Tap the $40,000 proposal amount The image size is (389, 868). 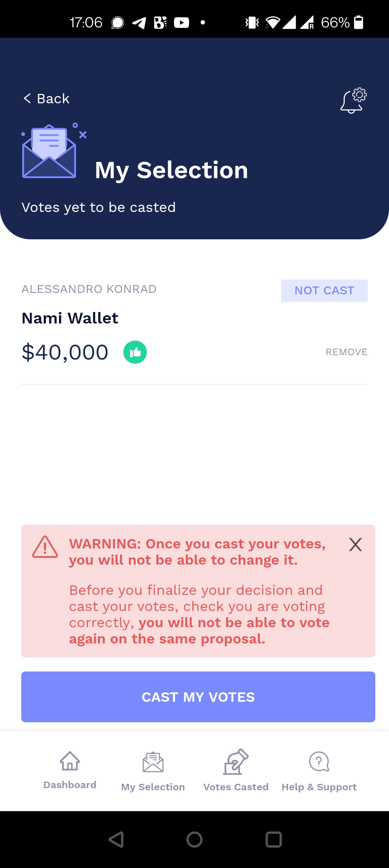65,352
